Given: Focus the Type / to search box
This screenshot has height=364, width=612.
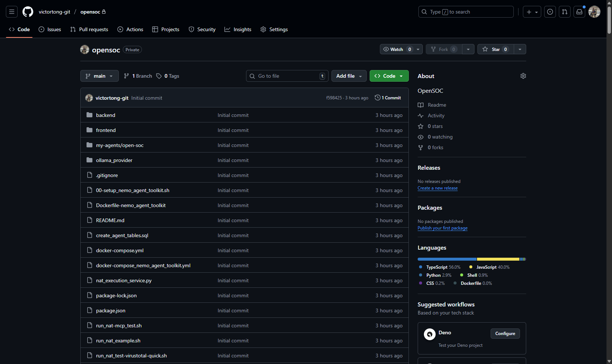Looking at the screenshot, I should click(466, 12).
